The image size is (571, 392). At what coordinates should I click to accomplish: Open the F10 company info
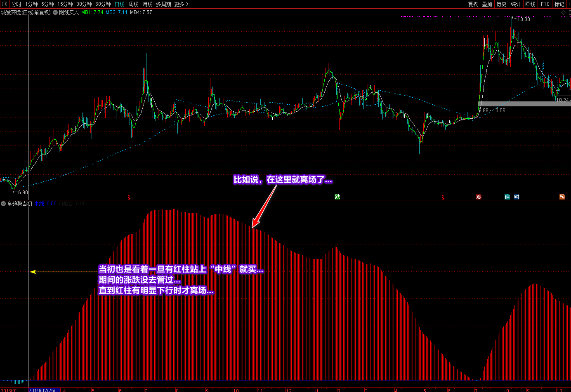545,4
